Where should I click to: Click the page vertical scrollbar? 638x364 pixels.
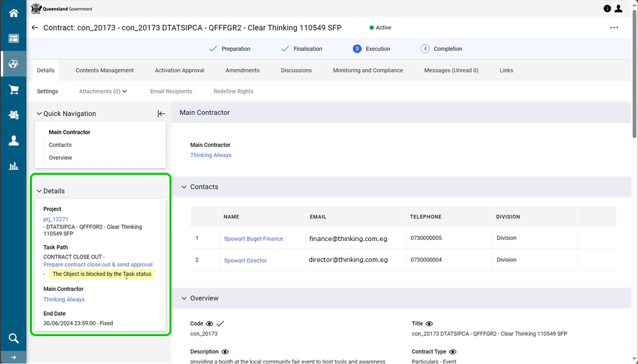635,75
